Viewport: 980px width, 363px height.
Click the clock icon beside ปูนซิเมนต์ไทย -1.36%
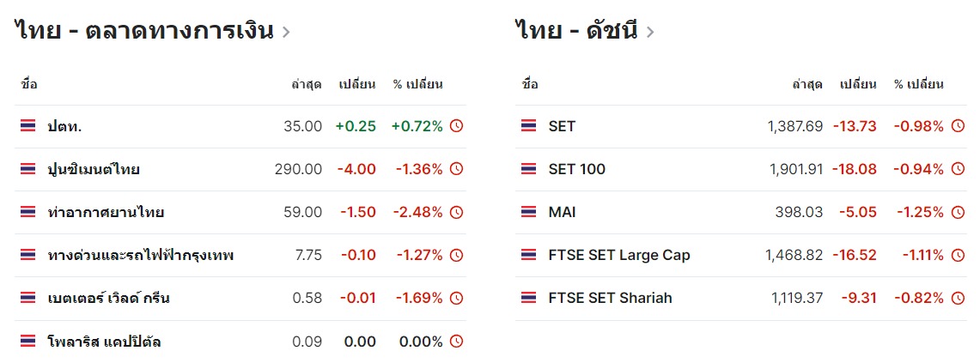[x=457, y=169]
